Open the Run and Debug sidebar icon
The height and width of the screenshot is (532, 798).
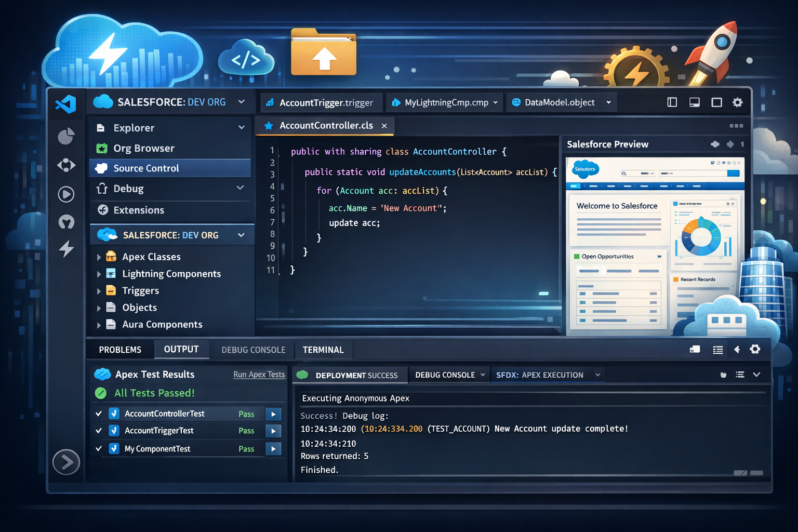pyautogui.click(x=66, y=194)
